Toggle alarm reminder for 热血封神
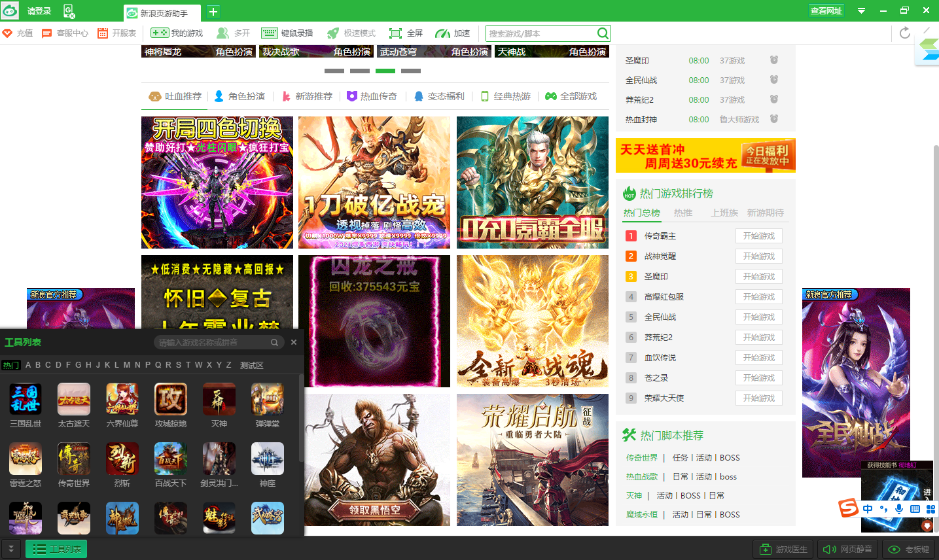Viewport: 939px width, 560px height. 774,119
